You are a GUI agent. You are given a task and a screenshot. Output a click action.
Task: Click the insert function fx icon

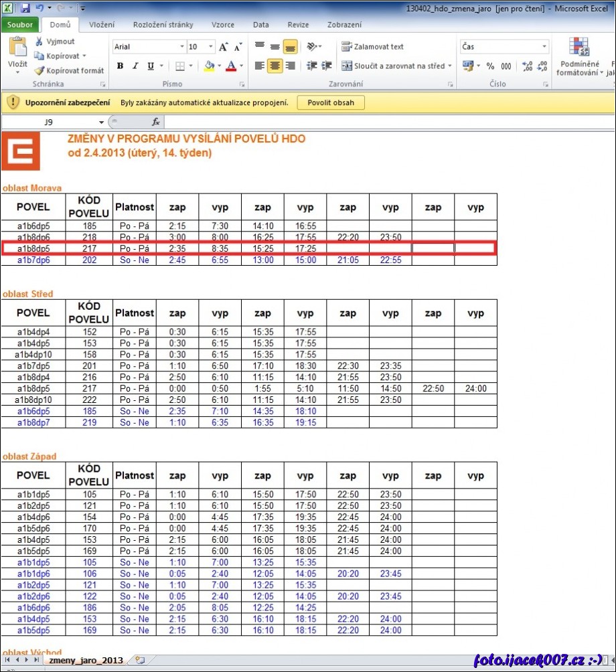tap(155, 122)
